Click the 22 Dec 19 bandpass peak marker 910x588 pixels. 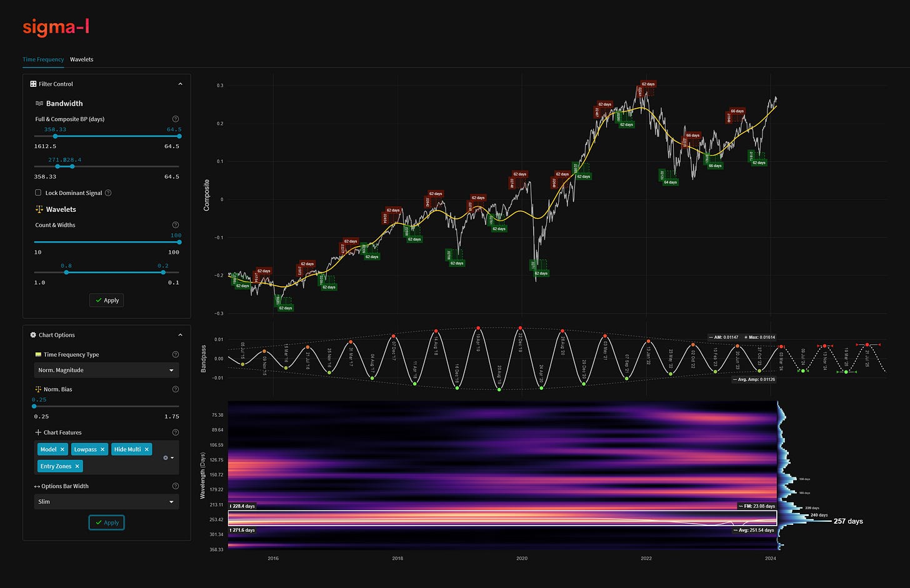(x=520, y=327)
